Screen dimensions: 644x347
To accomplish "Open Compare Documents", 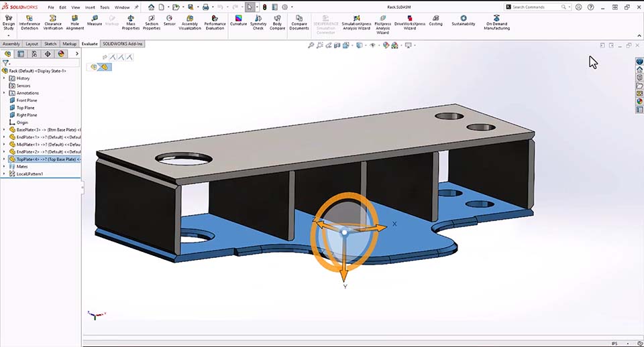I will tap(299, 23).
